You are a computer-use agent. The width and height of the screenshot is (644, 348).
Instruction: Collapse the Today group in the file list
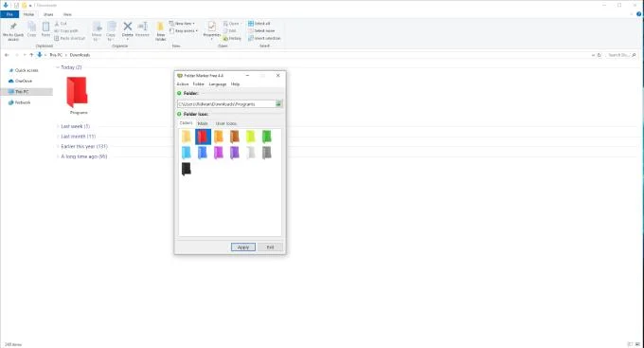coord(58,67)
